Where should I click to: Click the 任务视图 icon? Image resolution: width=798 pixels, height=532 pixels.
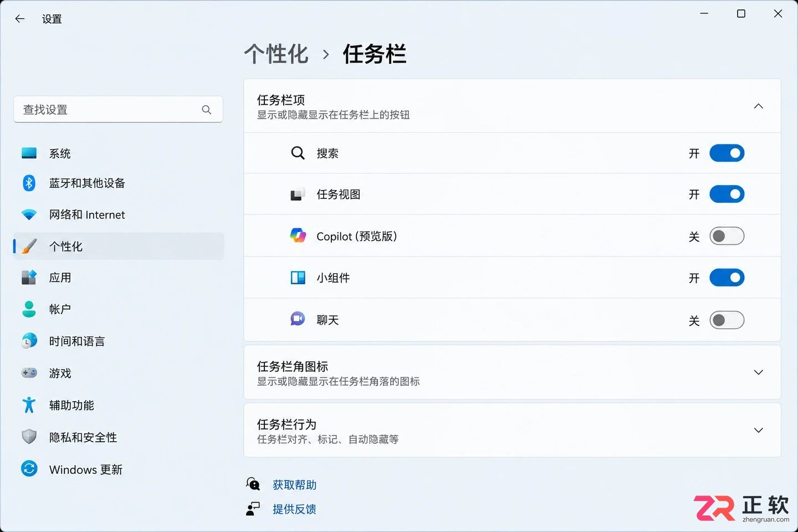pyautogui.click(x=298, y=195)
